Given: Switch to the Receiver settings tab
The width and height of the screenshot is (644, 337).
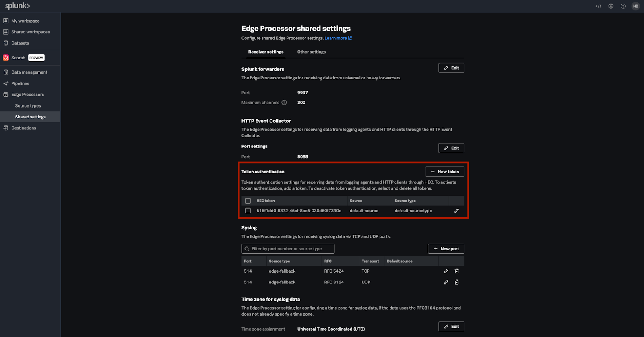Looking at the screenshot, I should tap(266, 52).
